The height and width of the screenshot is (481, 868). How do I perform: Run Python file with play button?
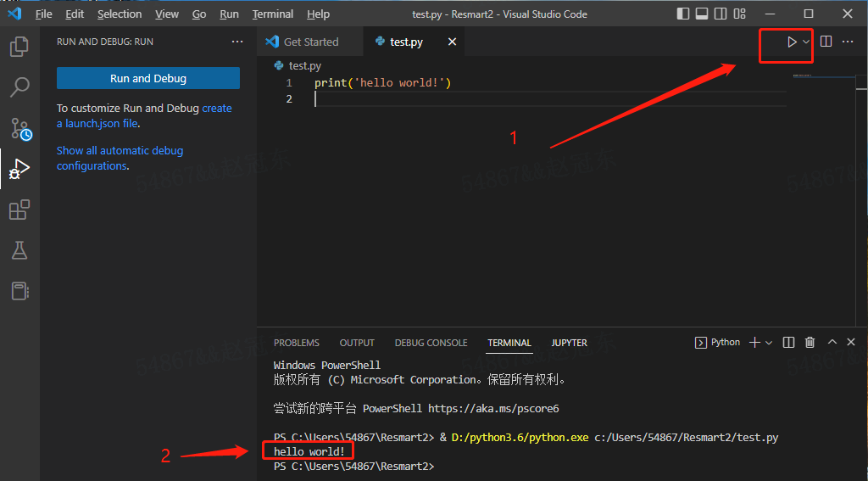click(x=793, y=42)
